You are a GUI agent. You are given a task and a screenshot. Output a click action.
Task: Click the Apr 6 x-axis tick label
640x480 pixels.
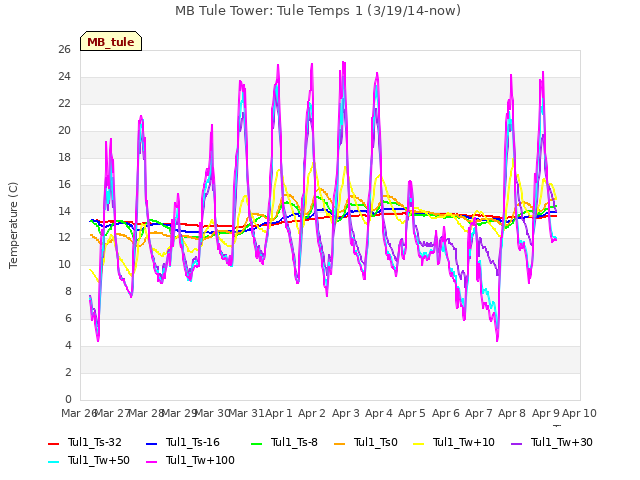click(446, 413)
